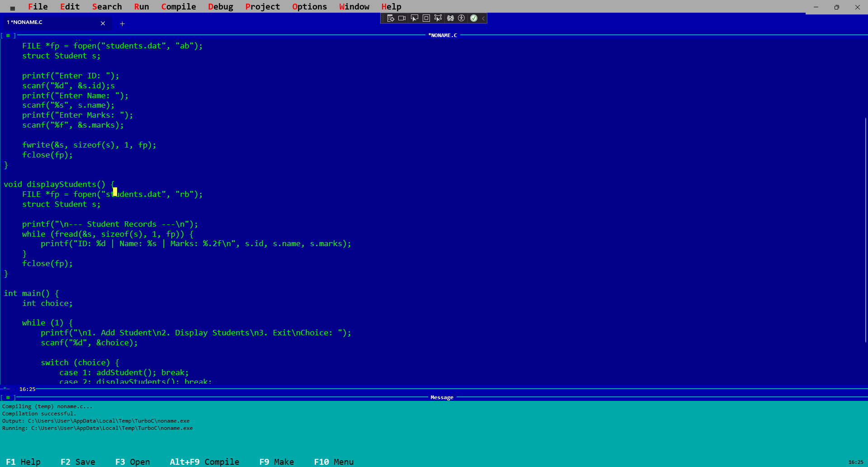
Task: Click the 'int main() {' code line
Action: (x=31, y=293)
